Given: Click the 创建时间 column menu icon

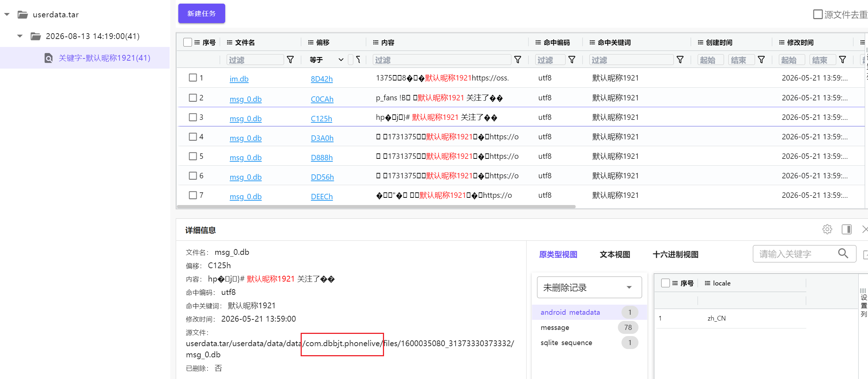Looking at the screenshot, I should (x=701, y=42).
